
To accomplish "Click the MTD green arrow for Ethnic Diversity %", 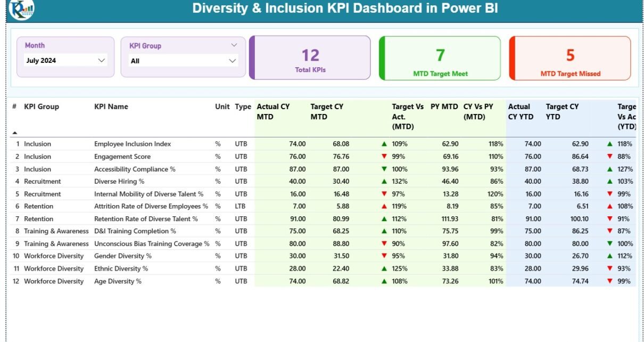I will point(384,268).
